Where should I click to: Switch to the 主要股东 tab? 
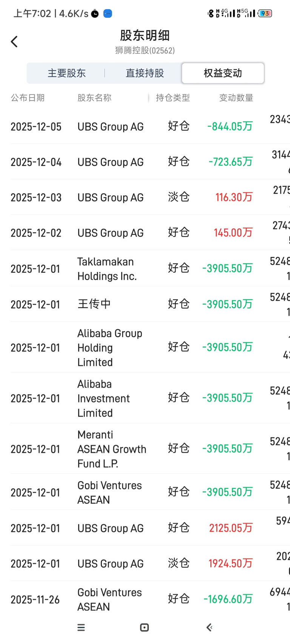click(x=66, y=73)
